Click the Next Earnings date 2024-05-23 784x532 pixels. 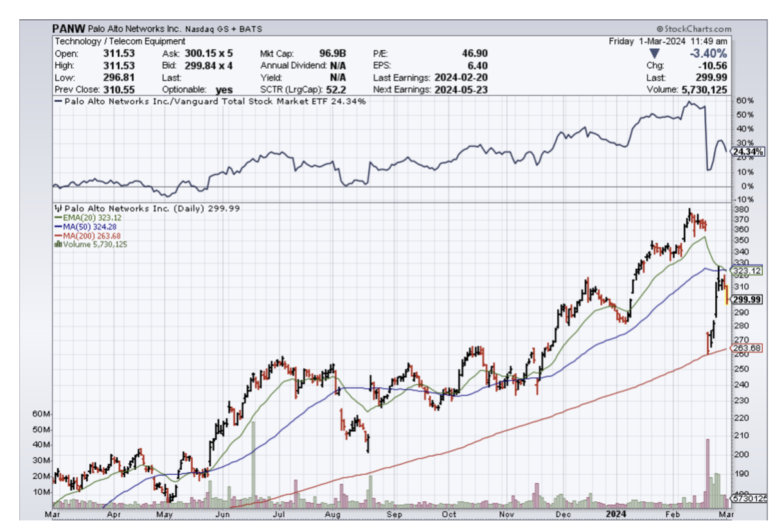click(459, 90)
